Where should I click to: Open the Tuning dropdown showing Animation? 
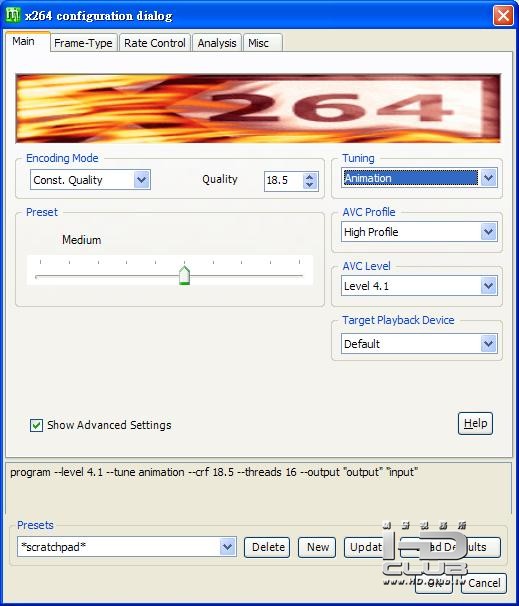point(419,178)
